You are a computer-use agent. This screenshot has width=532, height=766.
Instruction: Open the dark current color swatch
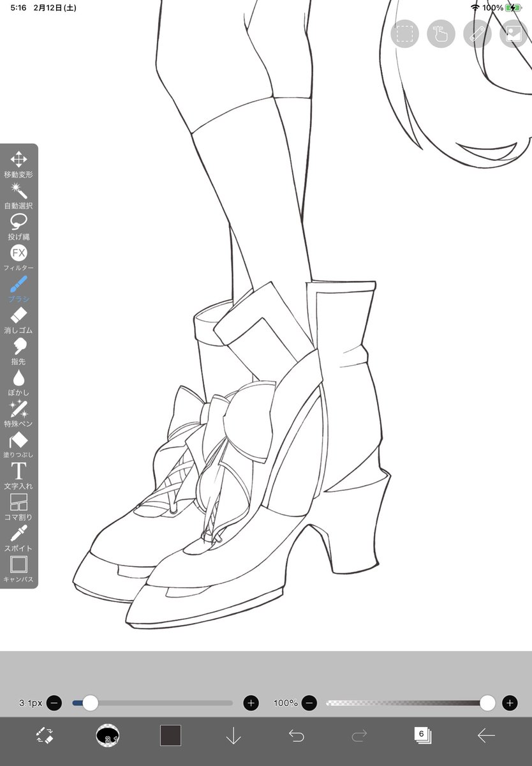(170, 735)
